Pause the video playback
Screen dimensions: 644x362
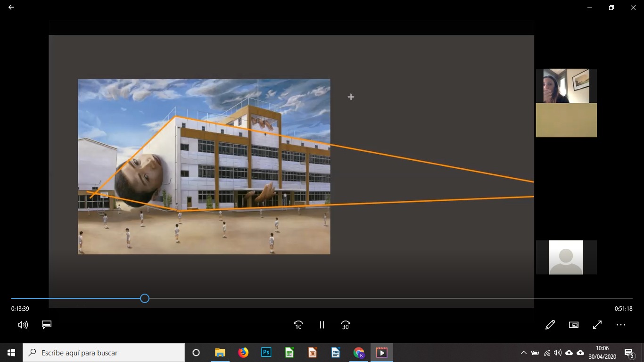(x=322, y=325)
